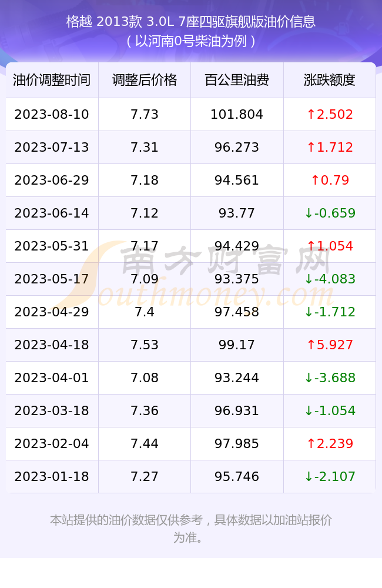Click the 百公里油费 column header
The height and width of the screenshot is (588, 382).
click(237, 80)
